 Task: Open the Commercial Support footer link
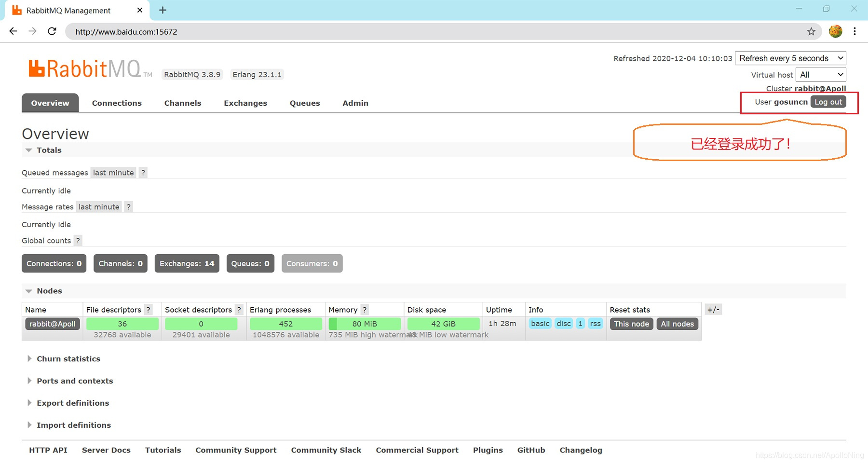(x=417, y=450)
